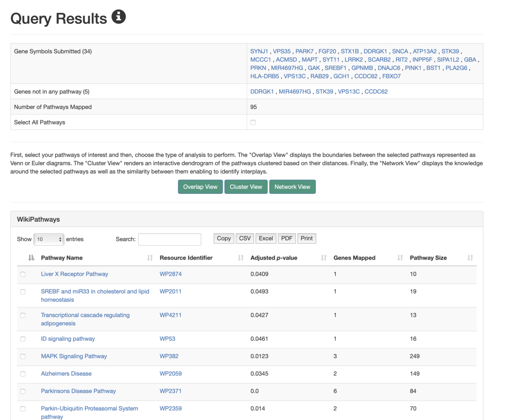
Task: Open resource identifier WP53
Action: pos(167,339)
